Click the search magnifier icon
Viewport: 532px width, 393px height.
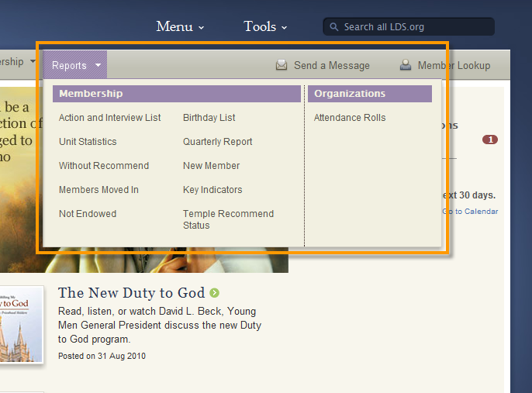tap(333, 27)
